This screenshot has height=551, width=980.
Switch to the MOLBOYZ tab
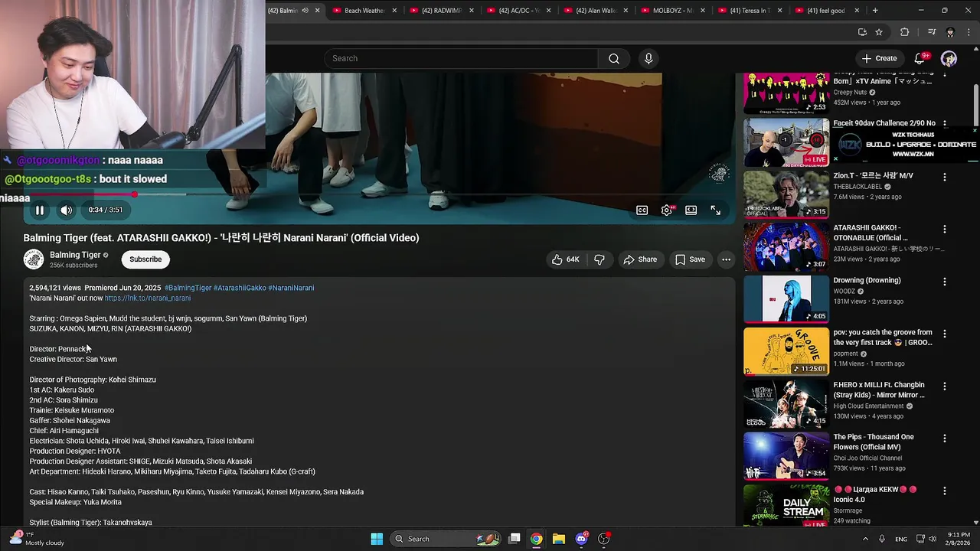point(673,11)
